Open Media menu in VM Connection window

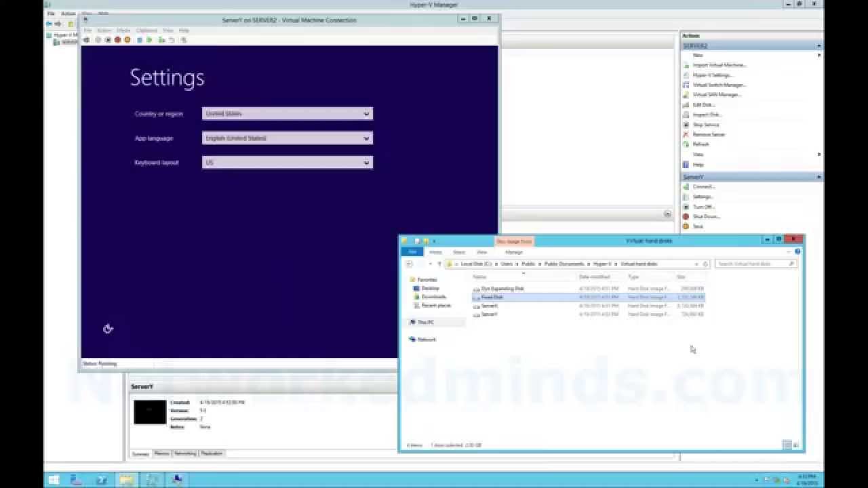123,30
